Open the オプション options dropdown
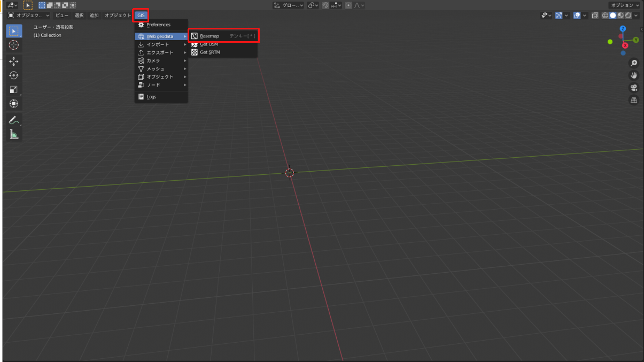Viewport: 644px width, 362px height. [624, 5]
